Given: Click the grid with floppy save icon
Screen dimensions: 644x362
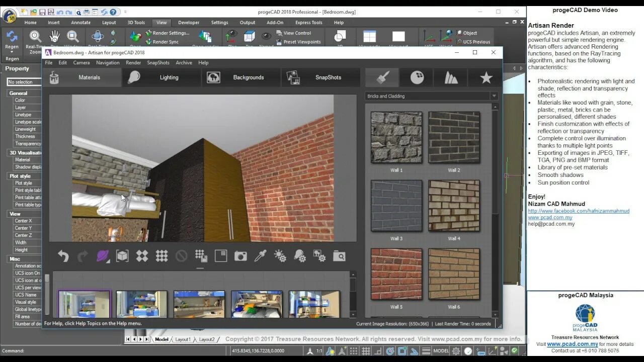Looking at the screenshot, I should (201, 256).
